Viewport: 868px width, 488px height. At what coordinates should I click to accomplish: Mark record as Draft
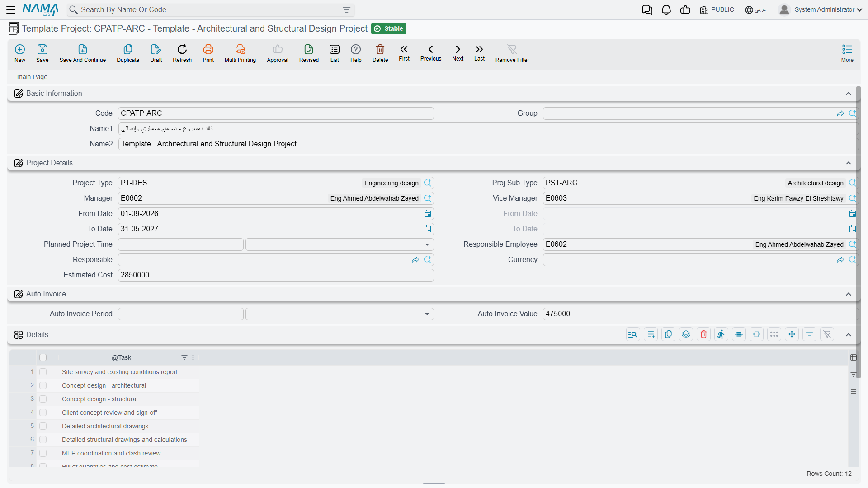tap(156, 53)
